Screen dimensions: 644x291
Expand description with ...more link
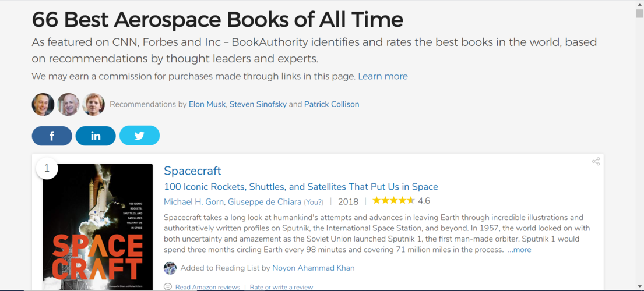click(519, 250)
